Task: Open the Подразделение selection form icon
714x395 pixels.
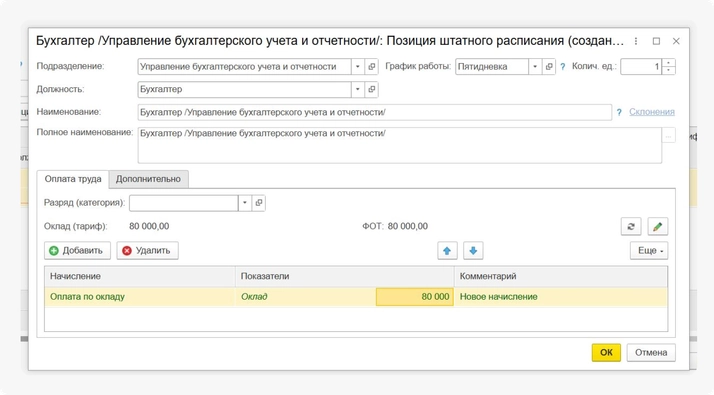Action: coord(372,67)
